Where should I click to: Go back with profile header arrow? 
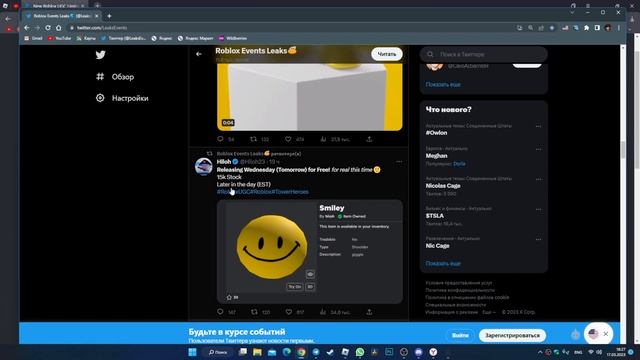coord(199,54)
